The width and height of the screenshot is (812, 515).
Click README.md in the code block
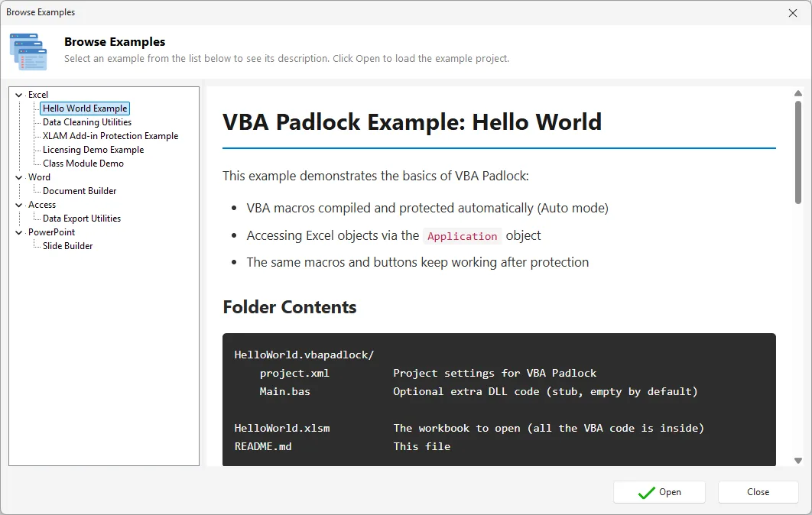click(262, 446)
